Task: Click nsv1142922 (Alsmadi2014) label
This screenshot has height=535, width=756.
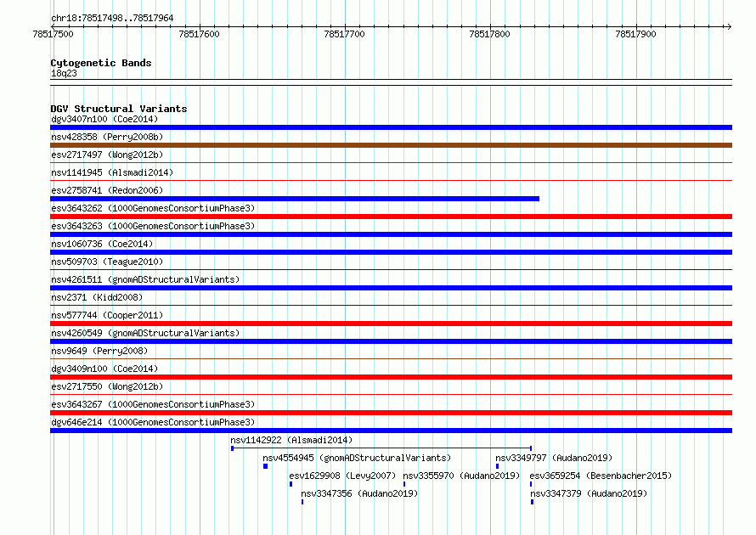Action: pyautogui.click(x=291, y=440)
